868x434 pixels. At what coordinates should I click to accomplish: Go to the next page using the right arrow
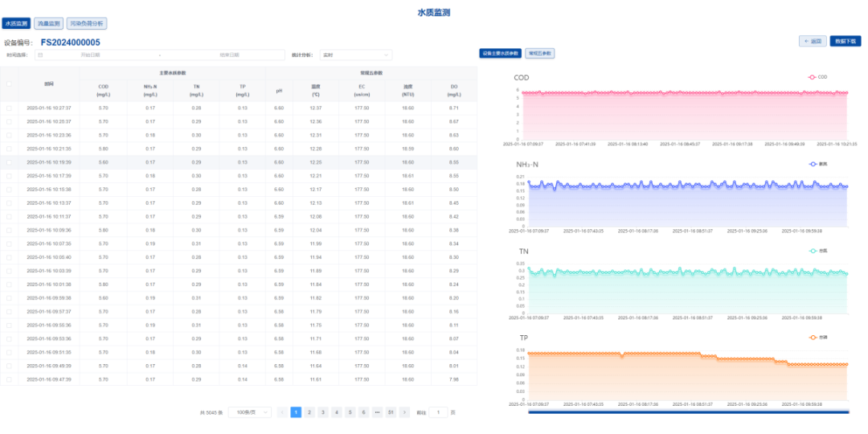[404, 412]
